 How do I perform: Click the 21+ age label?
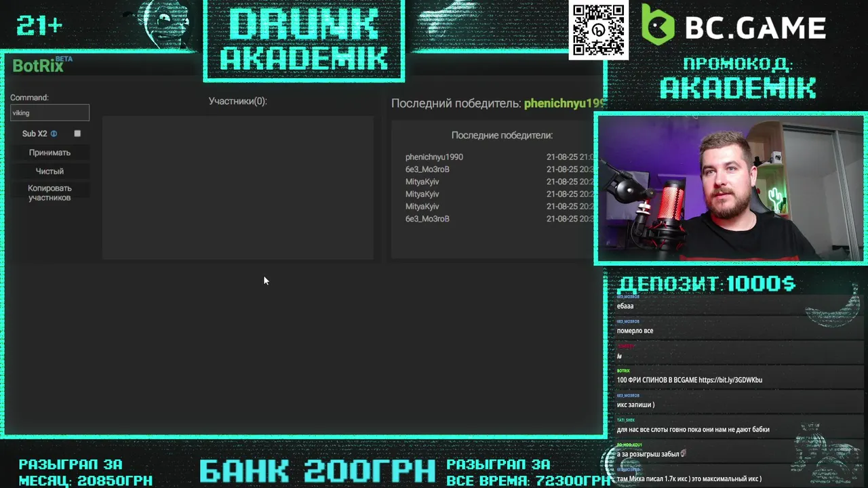(40, 26)
